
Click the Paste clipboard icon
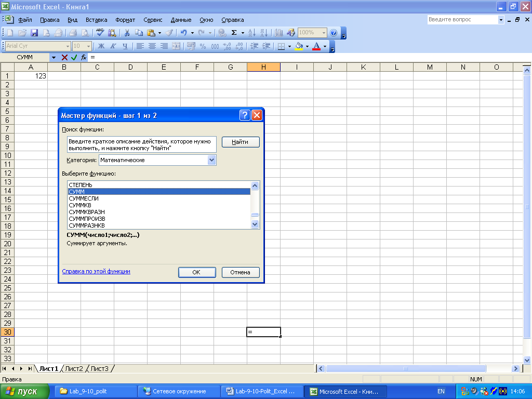pyautogui.click(x=151, y=33)
